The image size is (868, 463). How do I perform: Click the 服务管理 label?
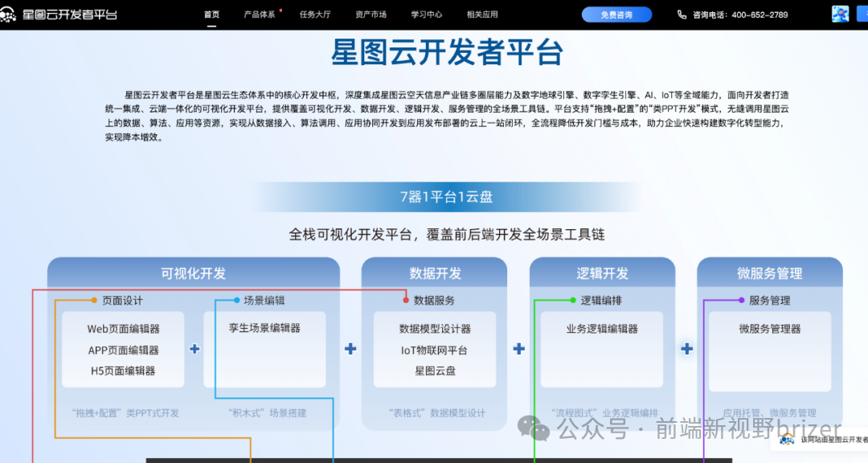tap(769, 301)
